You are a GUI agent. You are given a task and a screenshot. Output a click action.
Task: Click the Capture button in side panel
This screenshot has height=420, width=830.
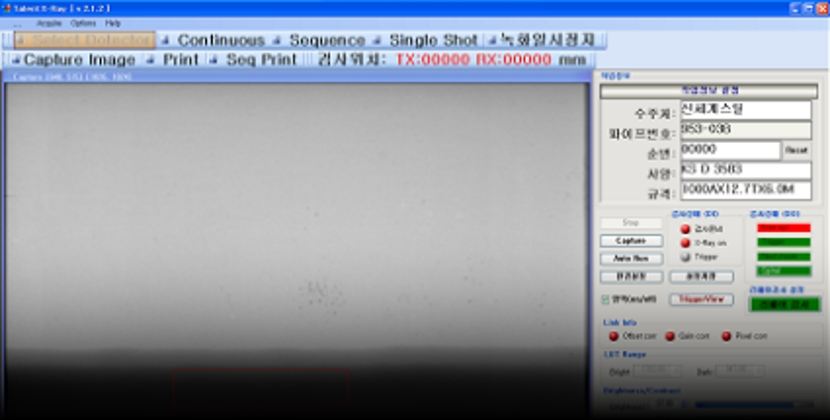[630, 241]
